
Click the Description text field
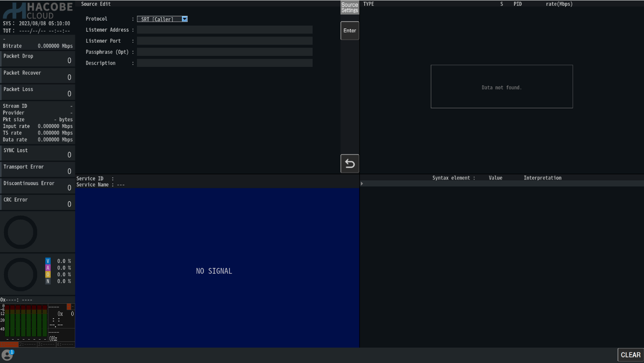click(225, 63)
